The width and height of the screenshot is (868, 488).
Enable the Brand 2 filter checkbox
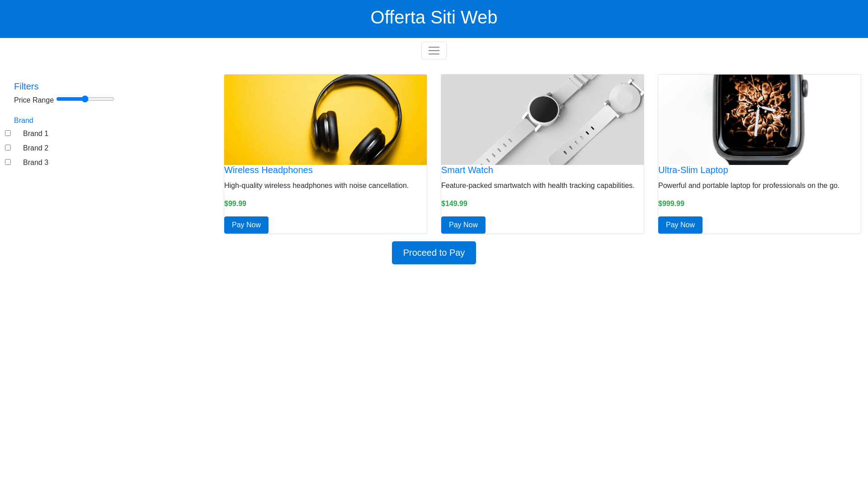[x=8, y=148]
